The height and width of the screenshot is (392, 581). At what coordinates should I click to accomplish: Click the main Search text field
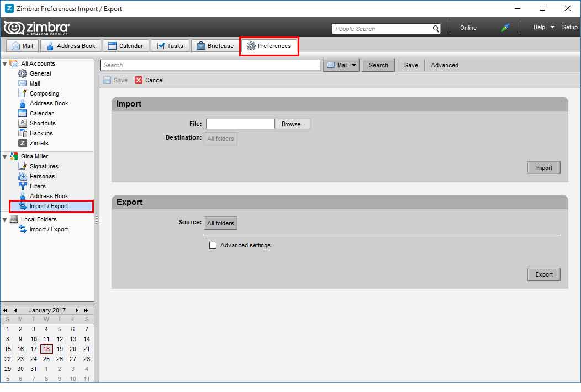coord(210,65)
